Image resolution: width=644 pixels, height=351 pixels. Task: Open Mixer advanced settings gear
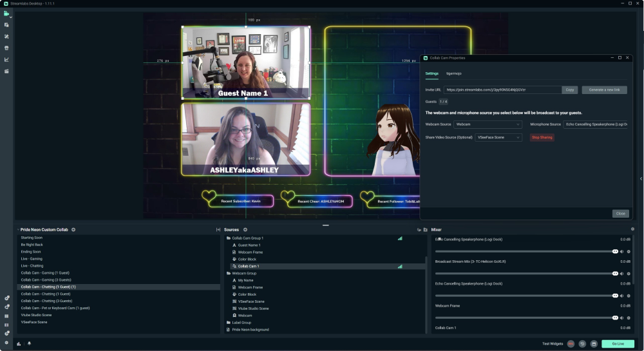click(x=632, y=229)
